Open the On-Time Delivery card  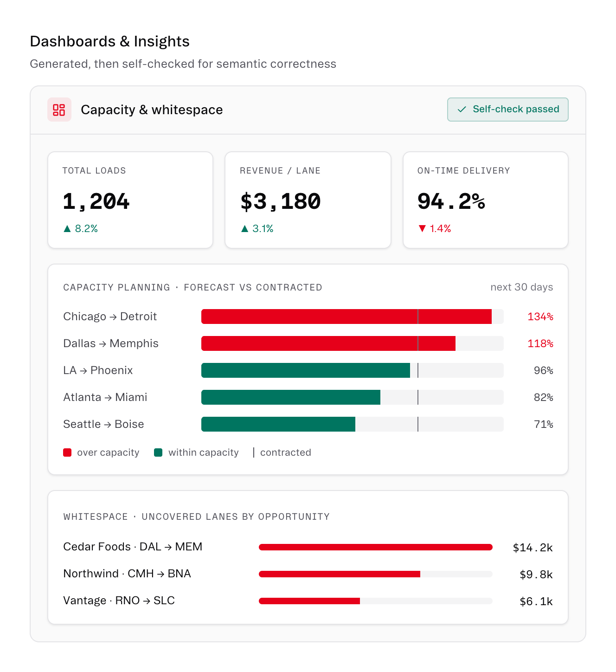(486, 200)
